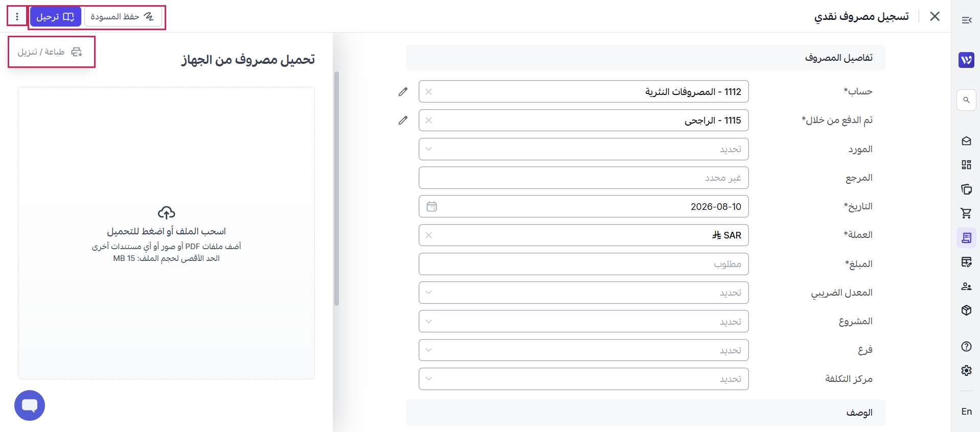Click the pencil edit icon beside حساب field
980x432 pixels.
click(403, 91)
